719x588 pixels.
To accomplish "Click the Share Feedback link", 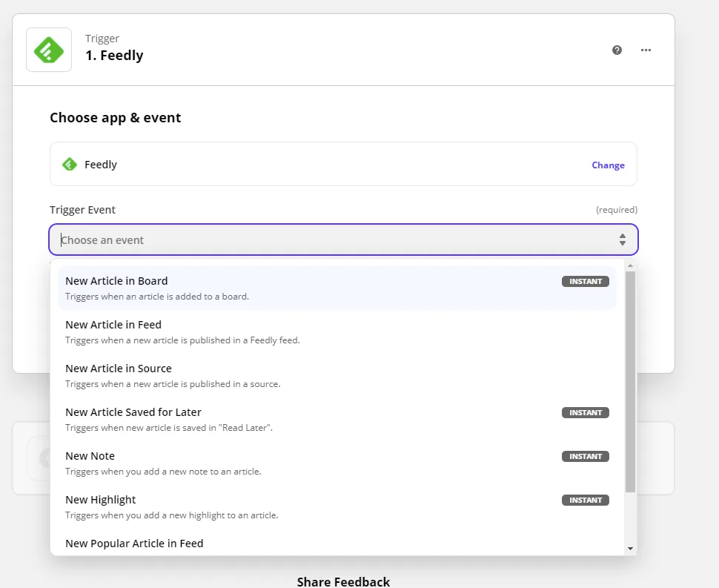I will 343,581.
